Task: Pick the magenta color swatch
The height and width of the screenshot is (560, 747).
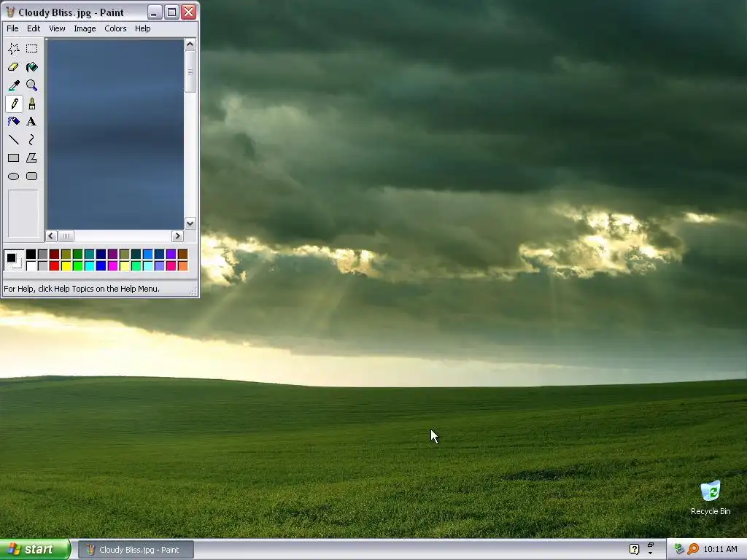Action: tap(113, 265)
